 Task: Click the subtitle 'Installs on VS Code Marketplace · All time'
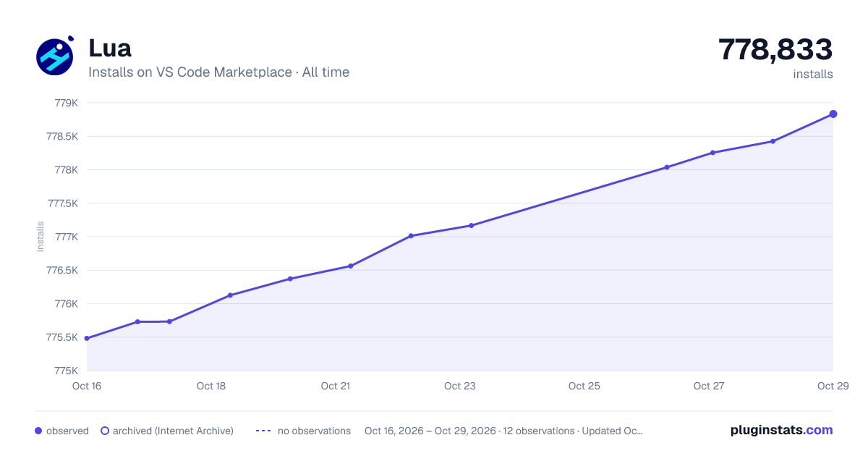[x=218, y=72]
